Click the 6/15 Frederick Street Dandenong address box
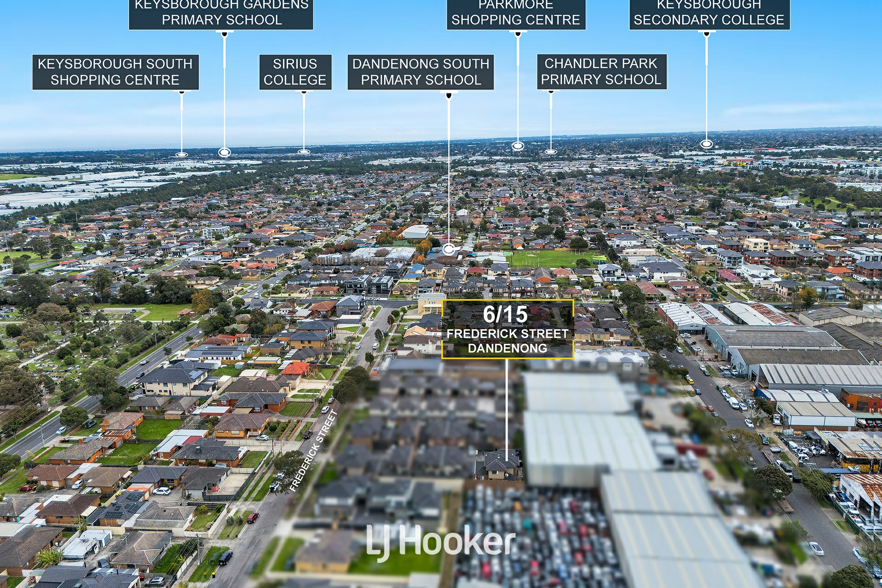Screen dimensions: 882x588 [508, 329]
